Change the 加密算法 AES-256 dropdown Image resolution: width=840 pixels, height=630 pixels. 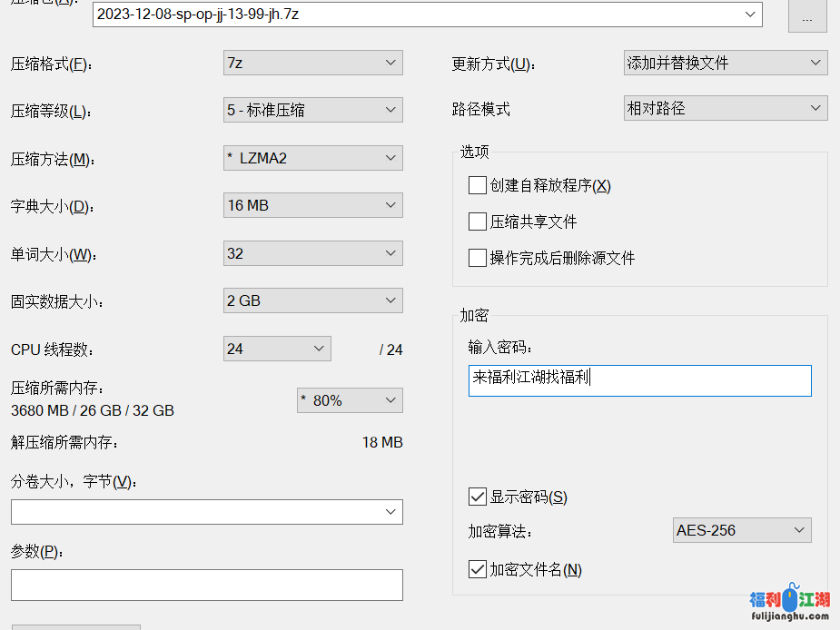tap(742, 530)
